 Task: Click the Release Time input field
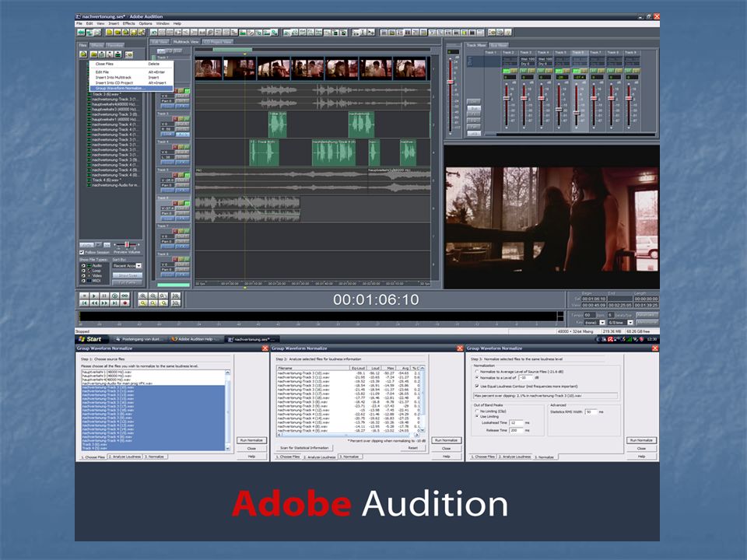click(x=516, y=430)
